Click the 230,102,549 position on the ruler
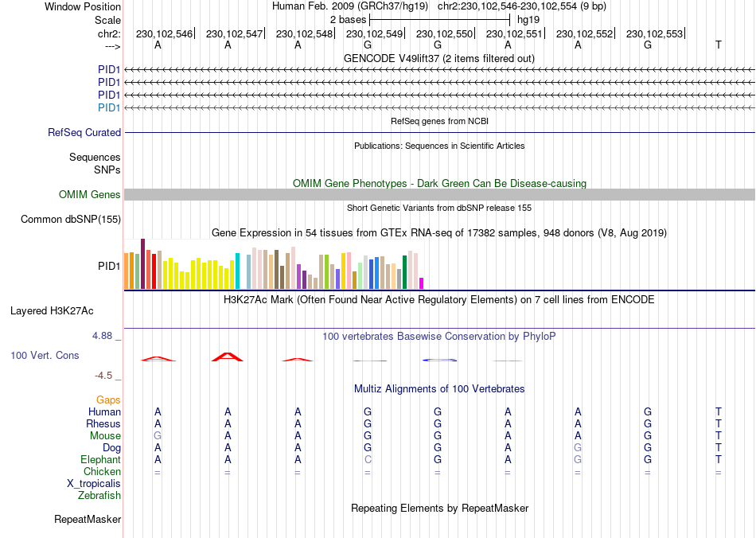Viewport: 756px width, 538px height. [374, 33]
